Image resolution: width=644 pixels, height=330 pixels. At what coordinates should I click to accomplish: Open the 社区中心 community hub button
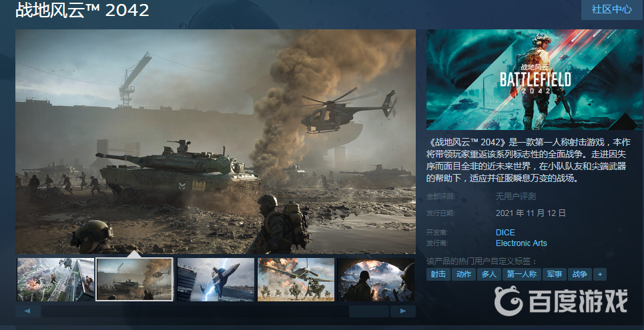(x=611, y=9)
